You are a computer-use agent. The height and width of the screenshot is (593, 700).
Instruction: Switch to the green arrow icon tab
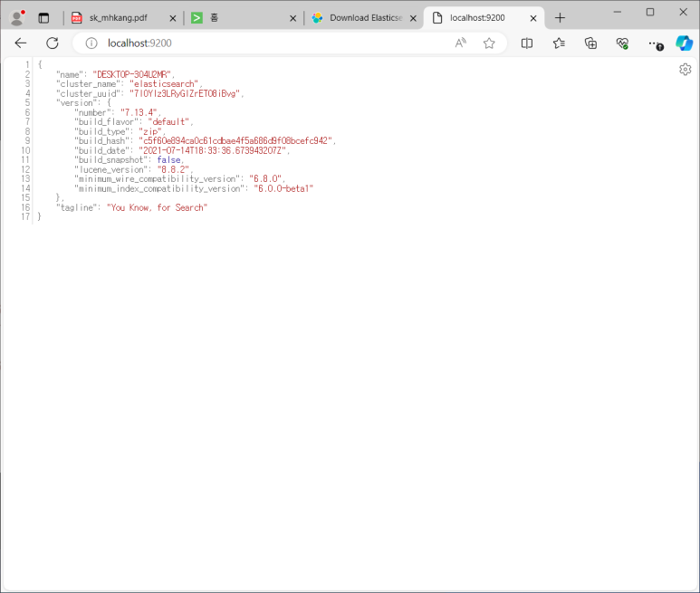[x=236, y=18]
